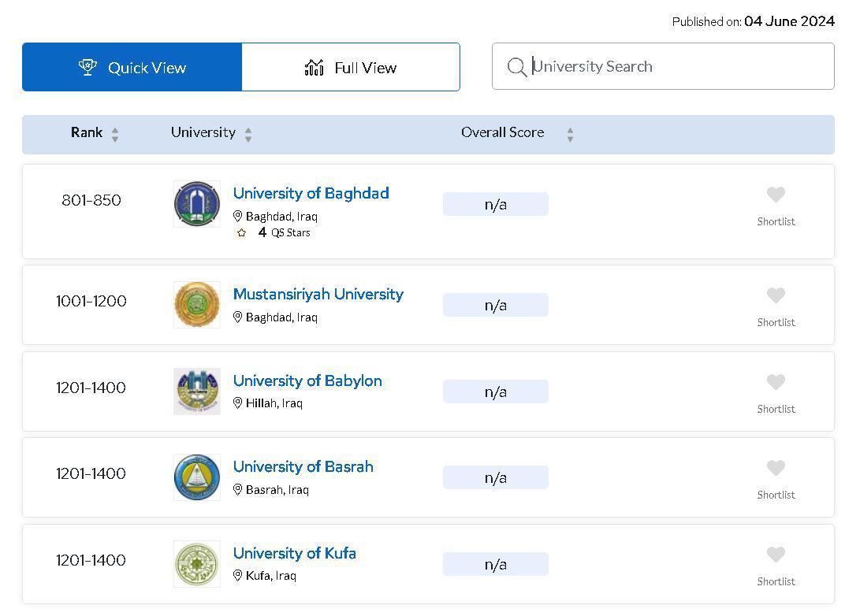Shortlist Mustansiriyah University with heart icon
Image resolution: width=860 pixels, height=616 pixels.
click(776, 295)
